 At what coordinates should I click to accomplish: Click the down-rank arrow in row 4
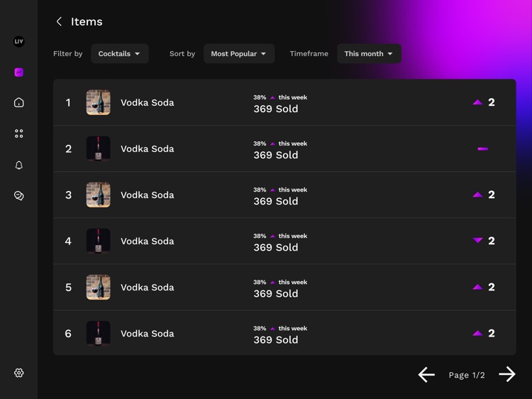(477, 241)
